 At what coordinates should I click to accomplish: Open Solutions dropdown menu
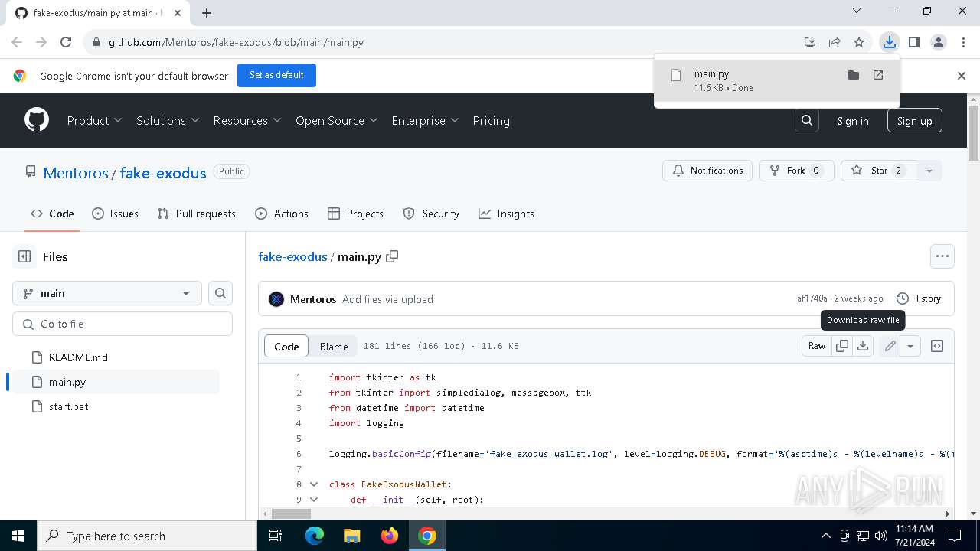coord(168,120)
